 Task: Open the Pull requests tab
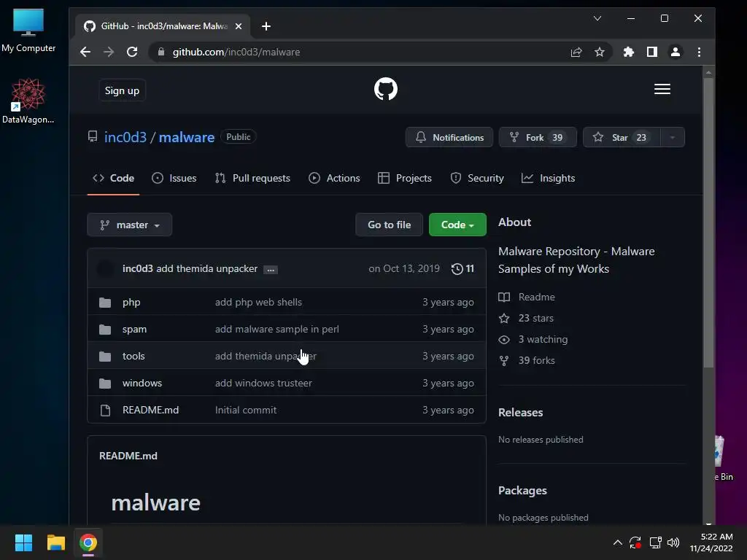252,178
